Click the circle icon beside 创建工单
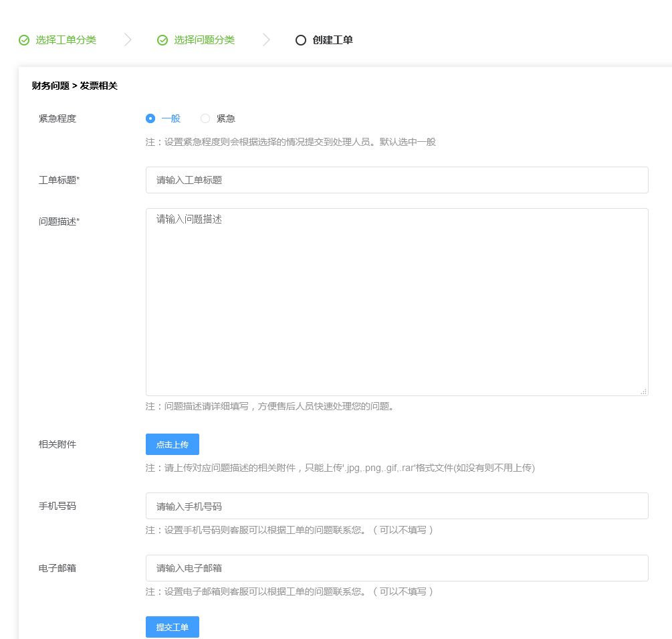 pos(301,40)
